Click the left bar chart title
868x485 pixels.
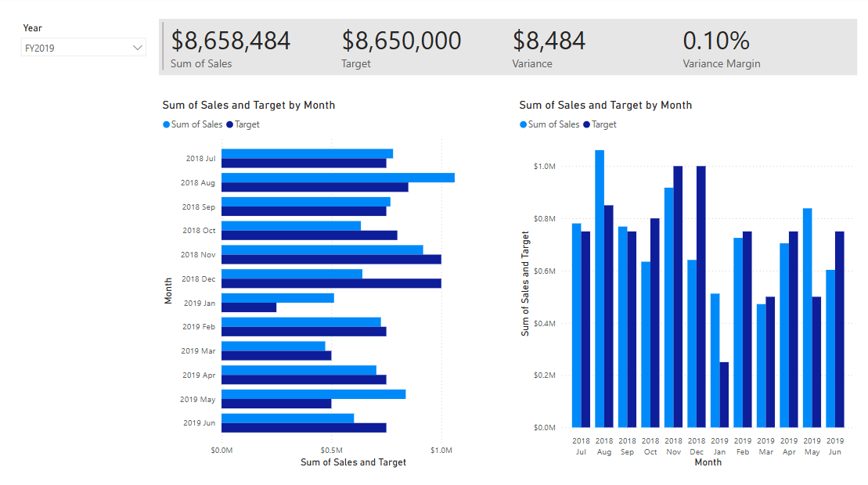(249, 105)
